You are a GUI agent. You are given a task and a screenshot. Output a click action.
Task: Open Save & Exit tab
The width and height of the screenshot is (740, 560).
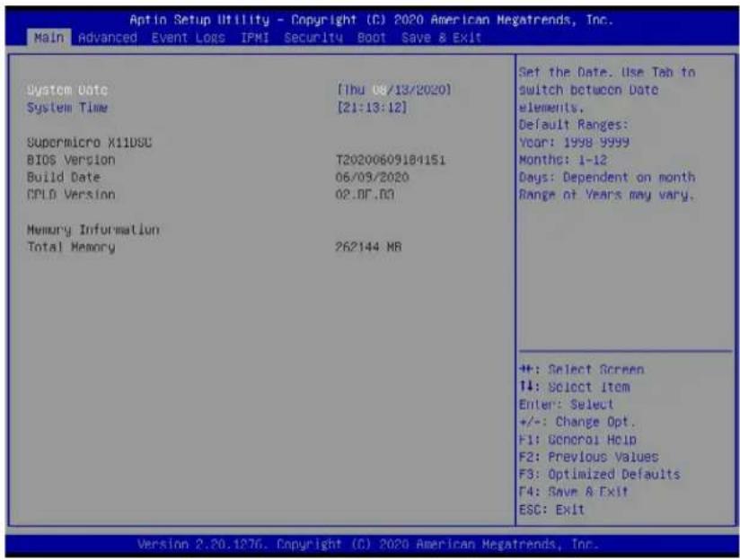[x=441, y=38]
